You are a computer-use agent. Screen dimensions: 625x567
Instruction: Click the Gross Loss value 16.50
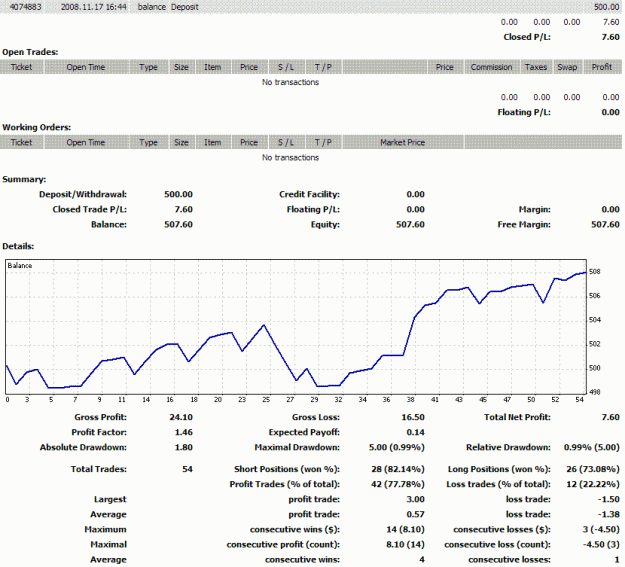pos(413,417)
